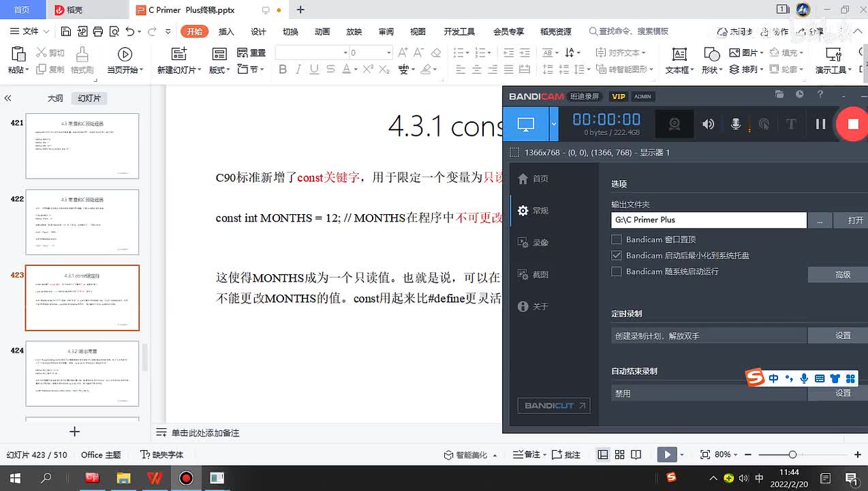Open Bandicam schedule clock icon
This screenshot has width=868, height=491.
click(x=800, y=95)
